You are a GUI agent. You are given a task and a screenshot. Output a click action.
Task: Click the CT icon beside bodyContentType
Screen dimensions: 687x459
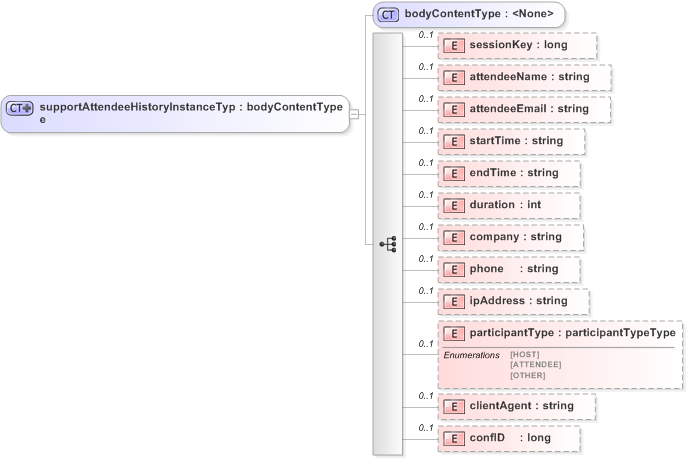388,14
